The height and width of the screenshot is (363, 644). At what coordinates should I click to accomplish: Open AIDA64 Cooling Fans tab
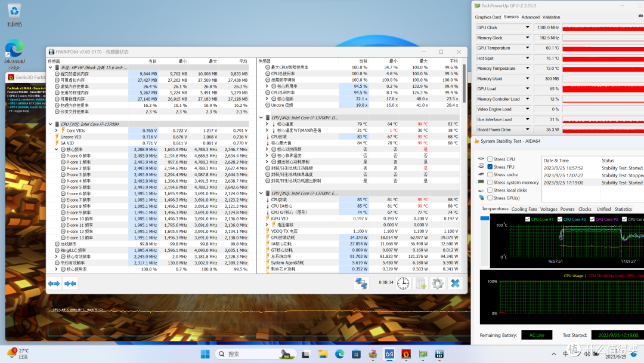click(524, 209)
